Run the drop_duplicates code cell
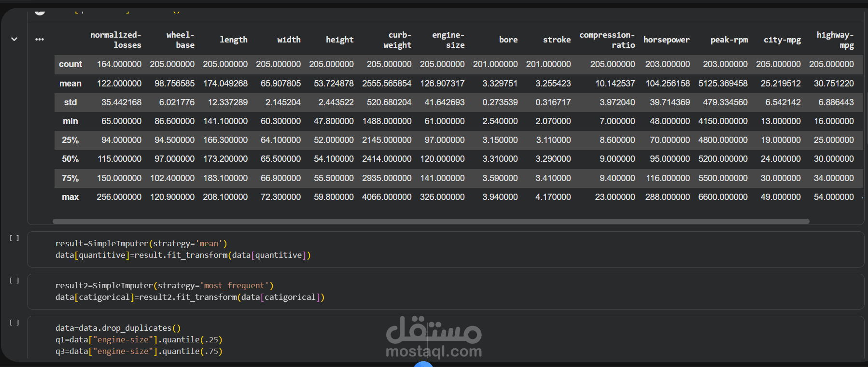Screen dimensions: 868x367 14,323
